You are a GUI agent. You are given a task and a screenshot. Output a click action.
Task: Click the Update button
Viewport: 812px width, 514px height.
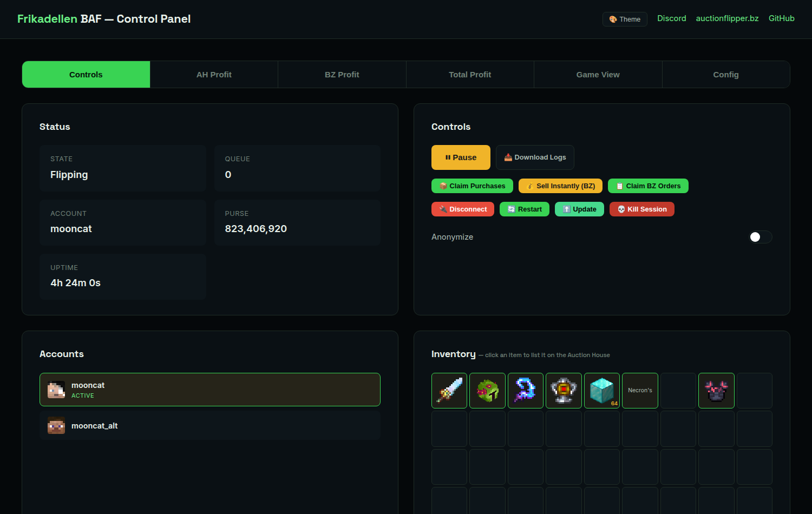coord(579,209)
